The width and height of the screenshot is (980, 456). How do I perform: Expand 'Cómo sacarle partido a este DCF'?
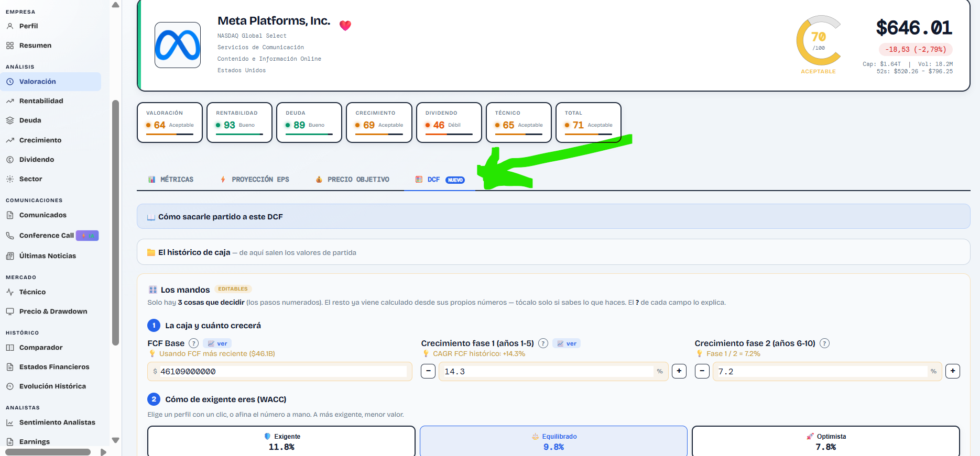click(x=553, y=216)
